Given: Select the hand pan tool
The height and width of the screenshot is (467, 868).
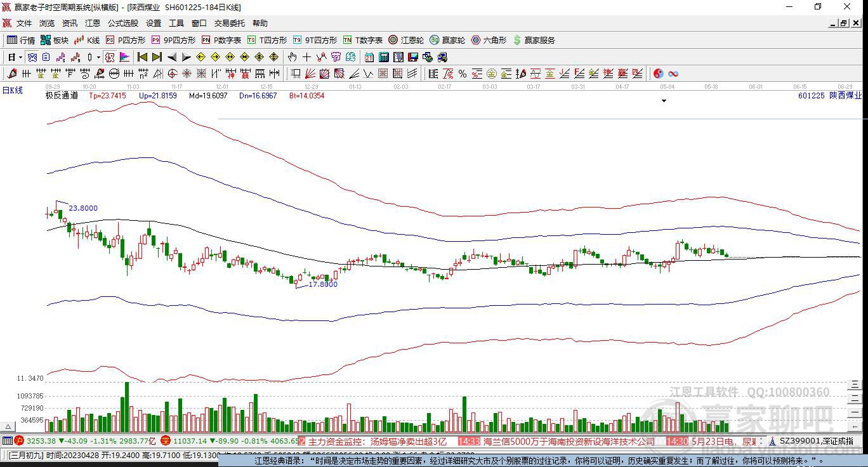Looking at the screenshot, I should [x=292, y=57].
